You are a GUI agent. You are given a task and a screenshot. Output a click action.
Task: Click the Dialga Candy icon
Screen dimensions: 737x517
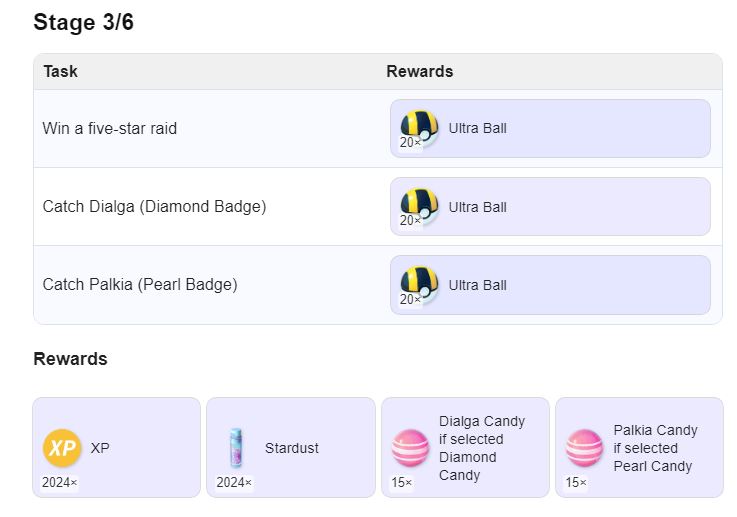pyautogui.click(x=410, y=447)
